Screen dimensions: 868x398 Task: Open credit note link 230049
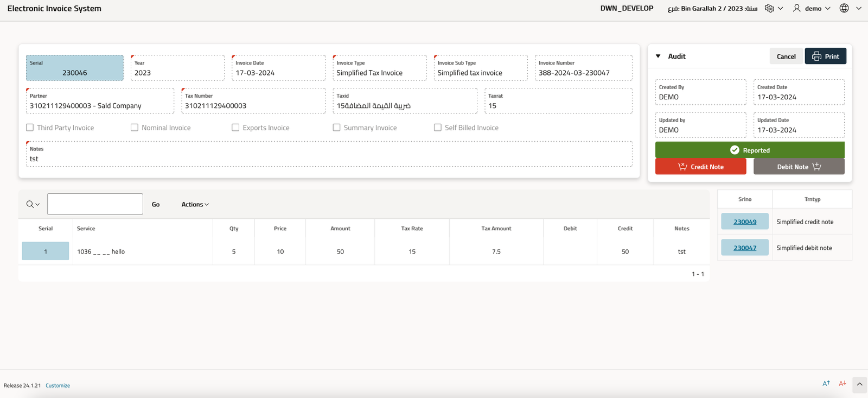(x=745, y=222)
